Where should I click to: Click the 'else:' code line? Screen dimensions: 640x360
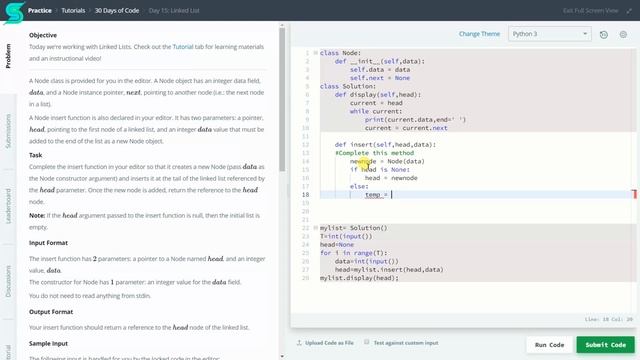359,186
